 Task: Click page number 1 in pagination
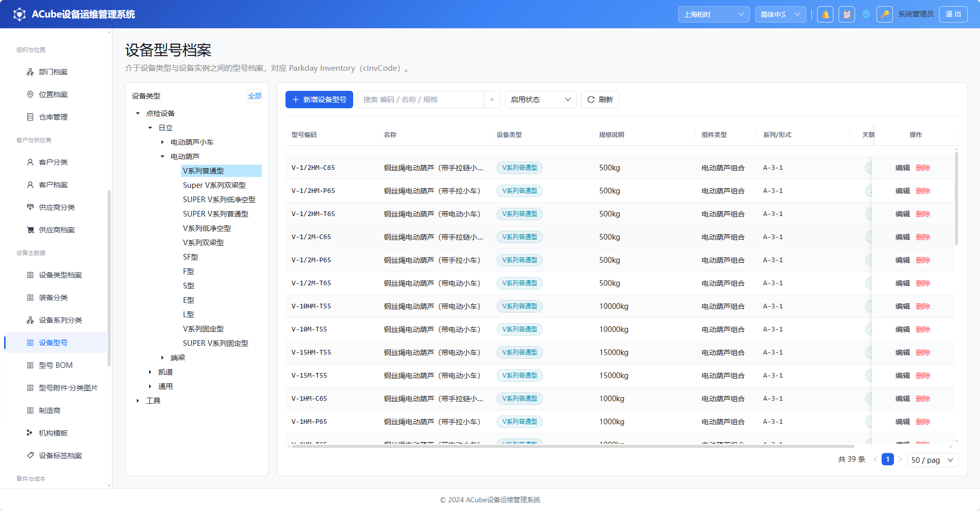coord(888,459)
